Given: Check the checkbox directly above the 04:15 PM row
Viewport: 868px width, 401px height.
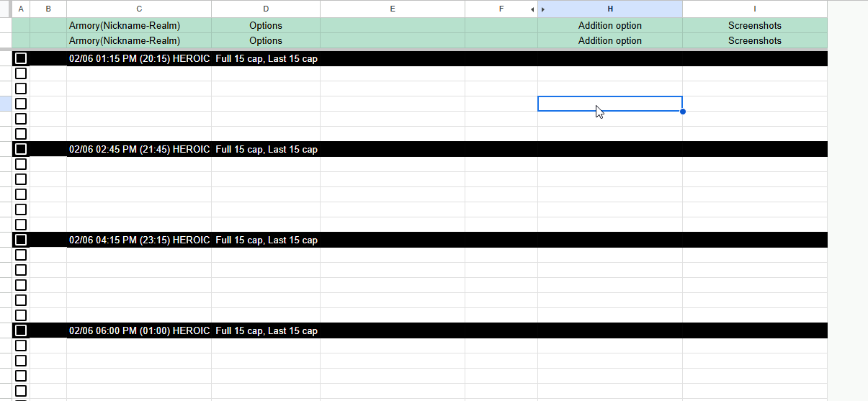Looking at the screenshot, I should 21,225.
